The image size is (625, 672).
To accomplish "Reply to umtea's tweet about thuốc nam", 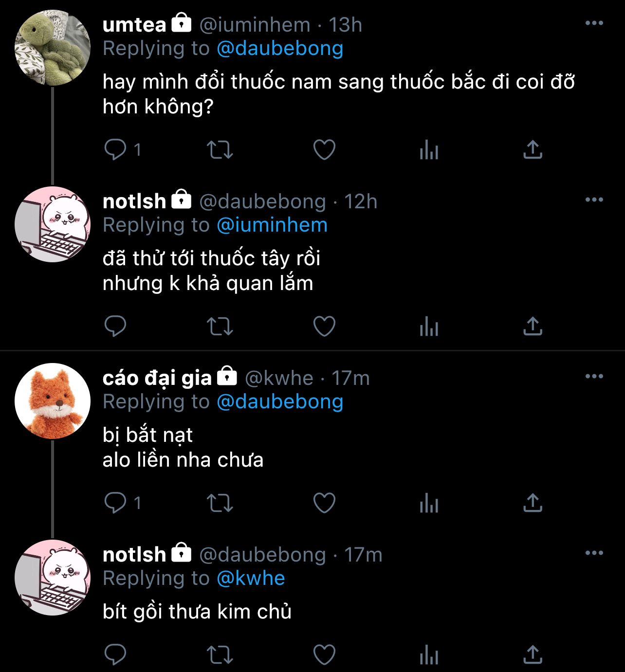I will pyautogui.click(x=116, y=149).
